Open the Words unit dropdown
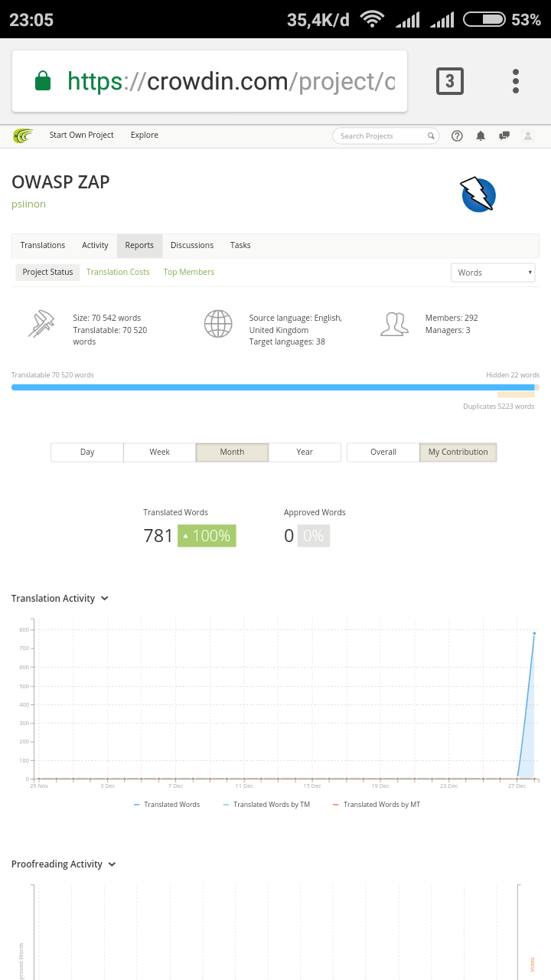This screenshot has height=980, width=551. click(493, 273)
